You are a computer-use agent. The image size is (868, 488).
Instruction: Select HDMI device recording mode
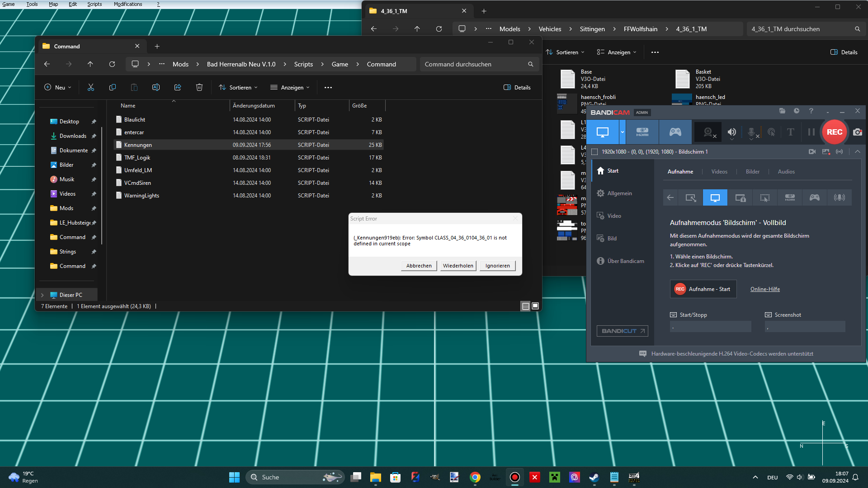pos(642,132)
